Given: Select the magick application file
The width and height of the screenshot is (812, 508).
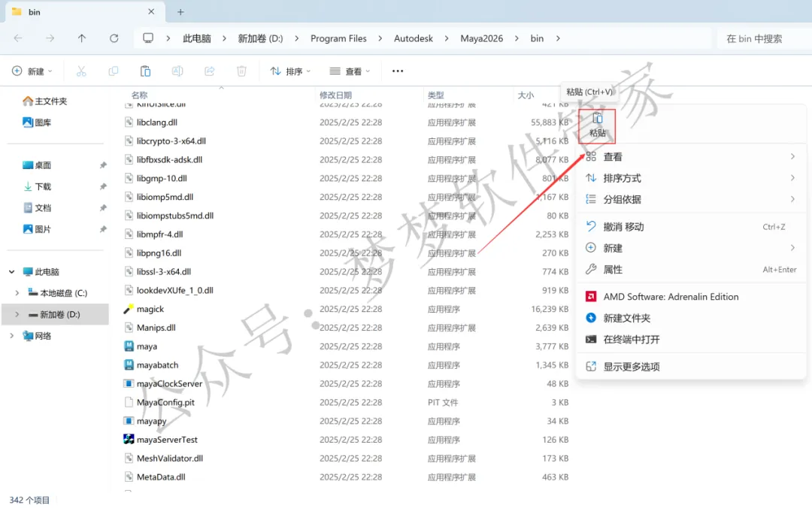Looking at the screenshot, I should pyautogui.click(x=150, y=309).
